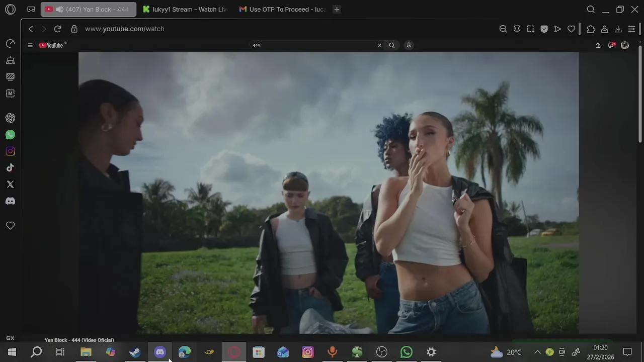Open the weather widget showing 20°C
Screen dimensions: 644x362
(506, 352)
